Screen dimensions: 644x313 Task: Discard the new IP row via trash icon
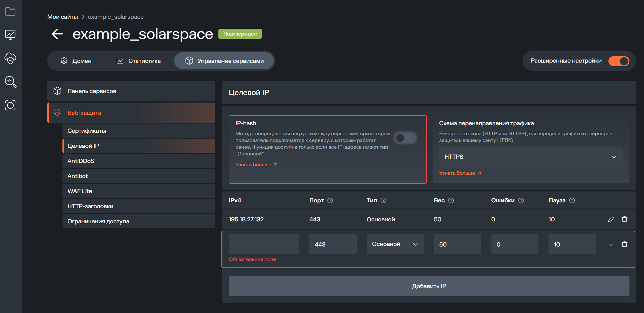tap(624, 244)
